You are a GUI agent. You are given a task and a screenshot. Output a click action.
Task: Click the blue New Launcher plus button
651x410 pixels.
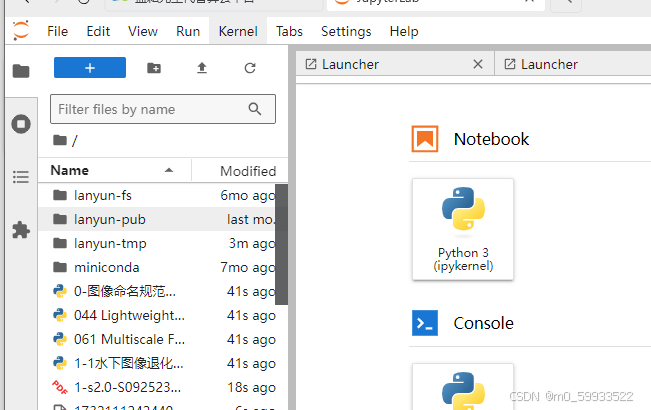[90, 68]
